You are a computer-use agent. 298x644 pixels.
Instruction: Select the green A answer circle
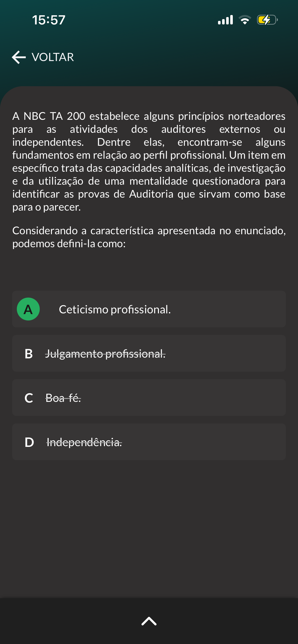pyautogui.click(x=28, y=309)
